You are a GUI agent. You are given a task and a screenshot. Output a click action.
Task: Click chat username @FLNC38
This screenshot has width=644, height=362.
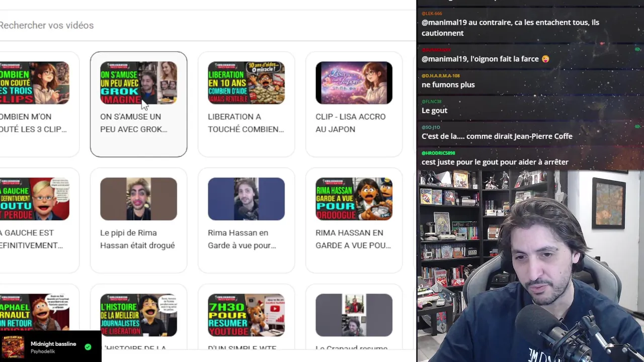[x=431, y=102]
